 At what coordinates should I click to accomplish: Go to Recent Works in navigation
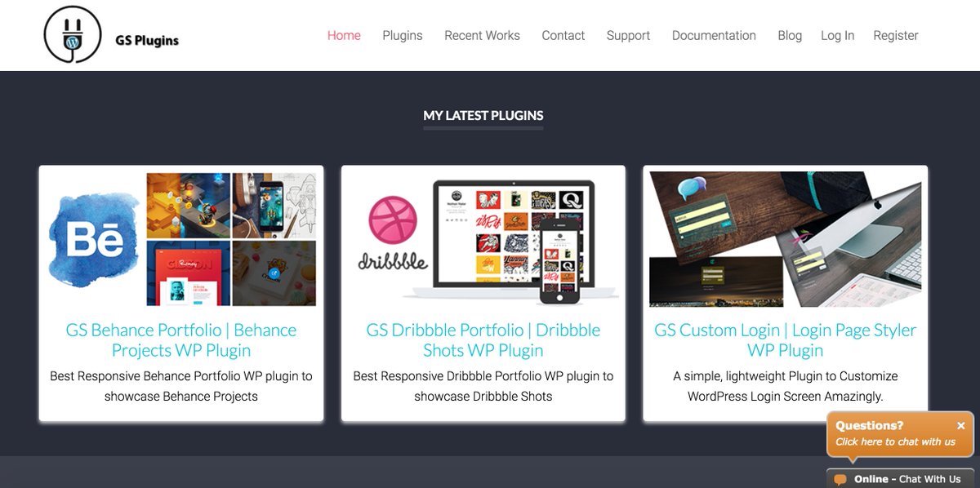click(482, 36)
